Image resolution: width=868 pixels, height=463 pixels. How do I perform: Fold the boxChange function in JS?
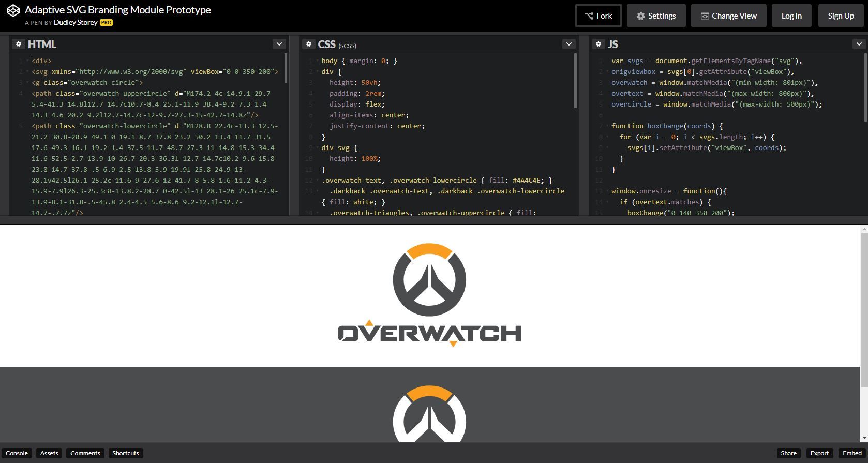coord(607,126)
